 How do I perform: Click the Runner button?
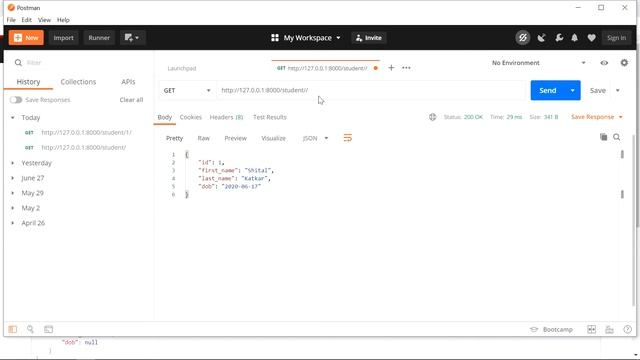(x=99, y=38)
